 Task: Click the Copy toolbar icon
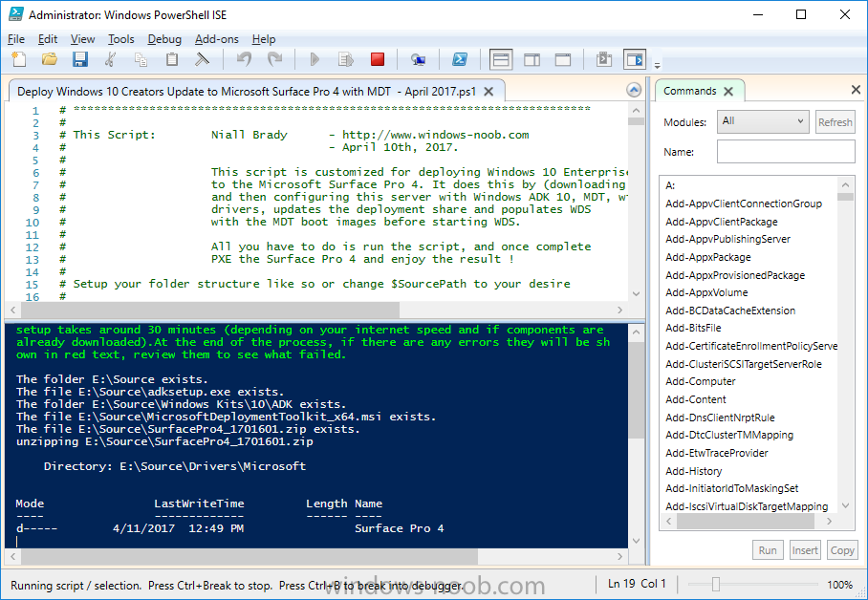pyautogui.click(x=141, y=59)
